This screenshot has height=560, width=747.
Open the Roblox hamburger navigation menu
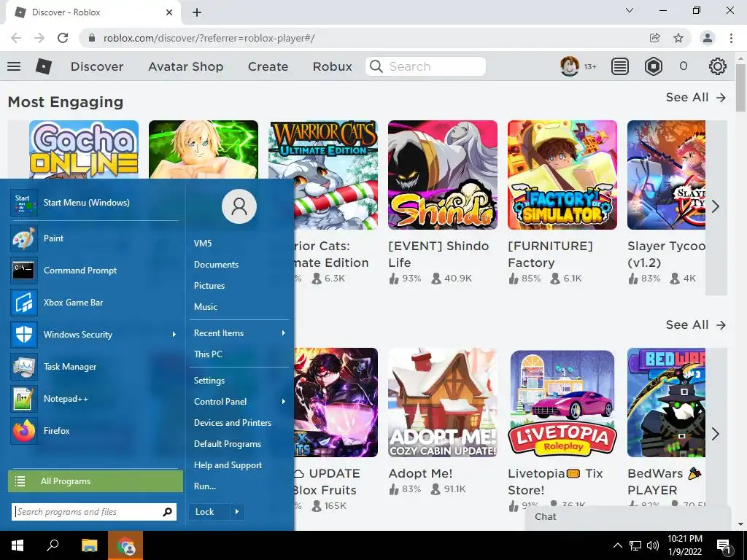coord(14,66)
